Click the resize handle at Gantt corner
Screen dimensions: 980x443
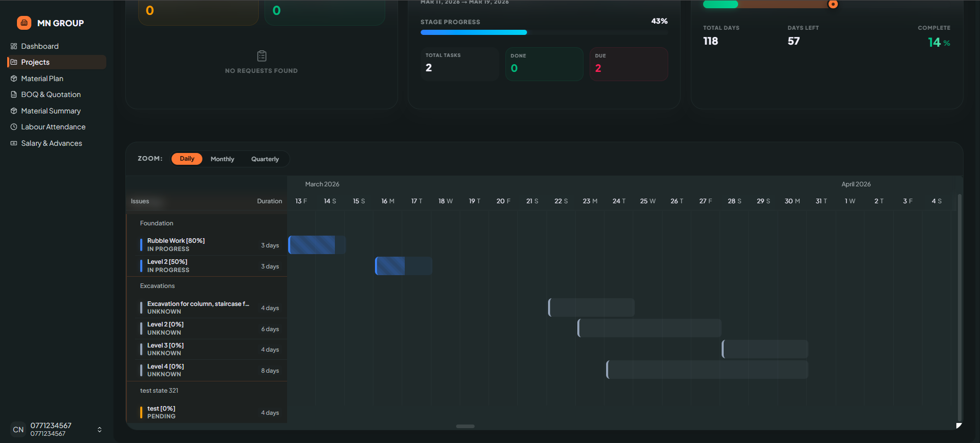(959, 426)
